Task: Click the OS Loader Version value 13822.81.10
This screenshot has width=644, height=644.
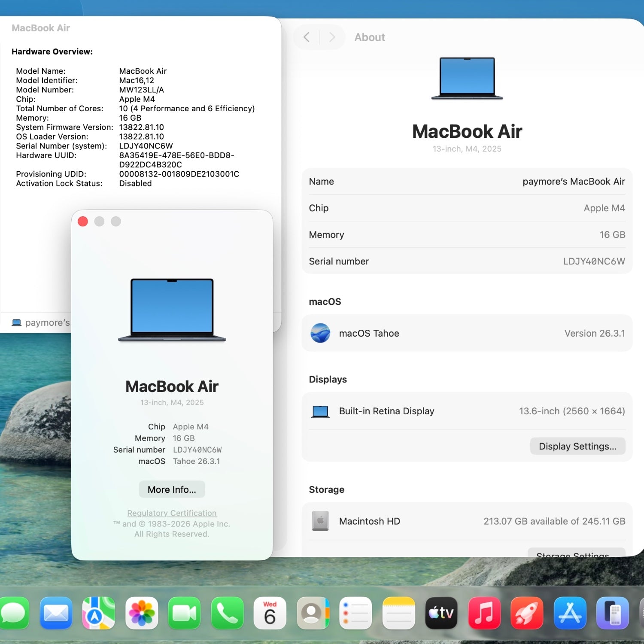Action: click(x=141, y=137)
